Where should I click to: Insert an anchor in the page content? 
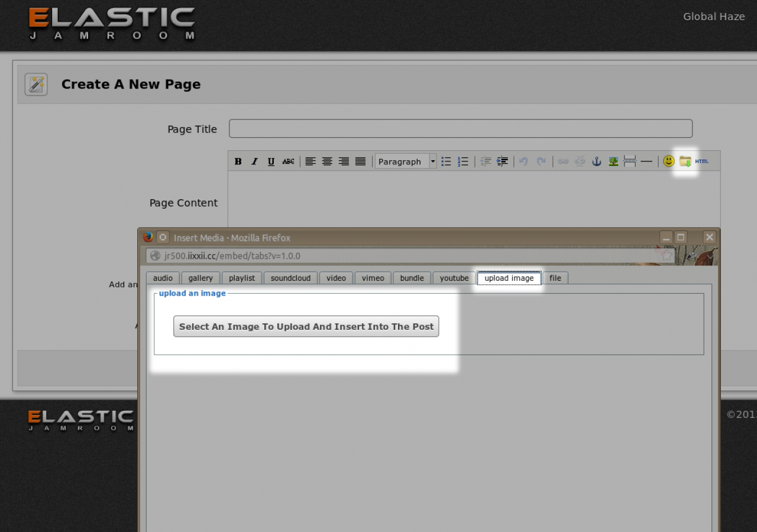[x=597, y=161]
